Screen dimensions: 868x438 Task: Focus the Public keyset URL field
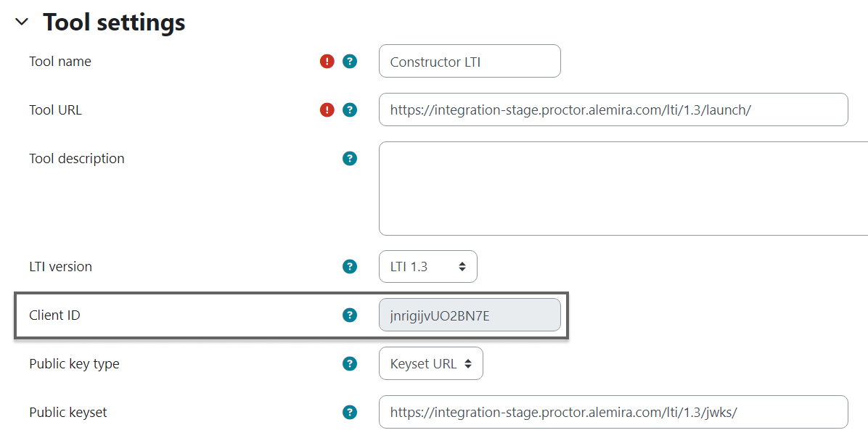[613, 413]
